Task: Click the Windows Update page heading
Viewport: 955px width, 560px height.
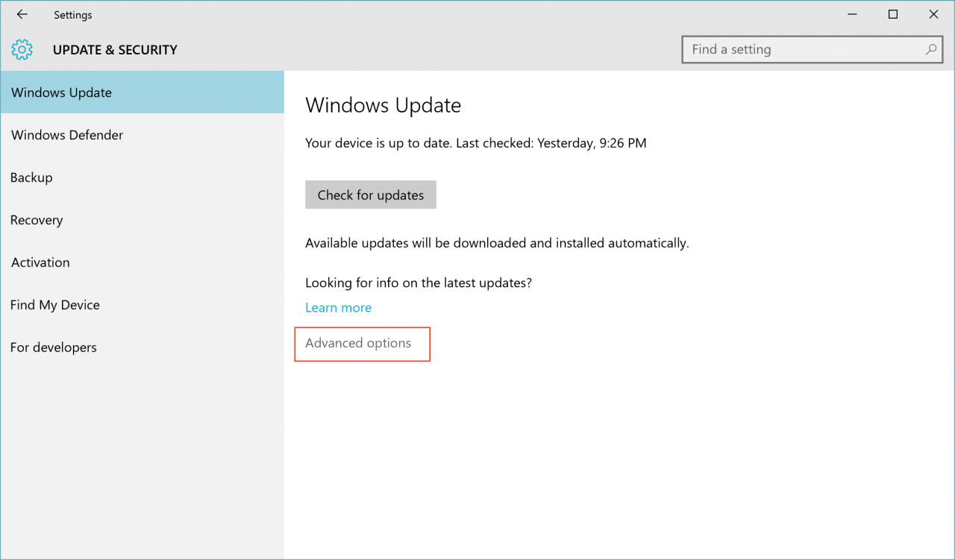Action: pyautogui.click(x=383, y=105)
